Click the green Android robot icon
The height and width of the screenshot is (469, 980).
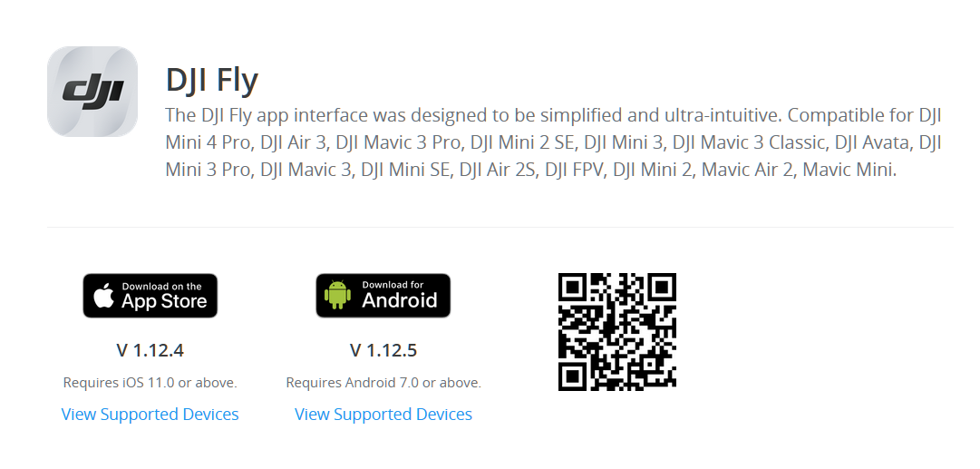coord(337,295)
